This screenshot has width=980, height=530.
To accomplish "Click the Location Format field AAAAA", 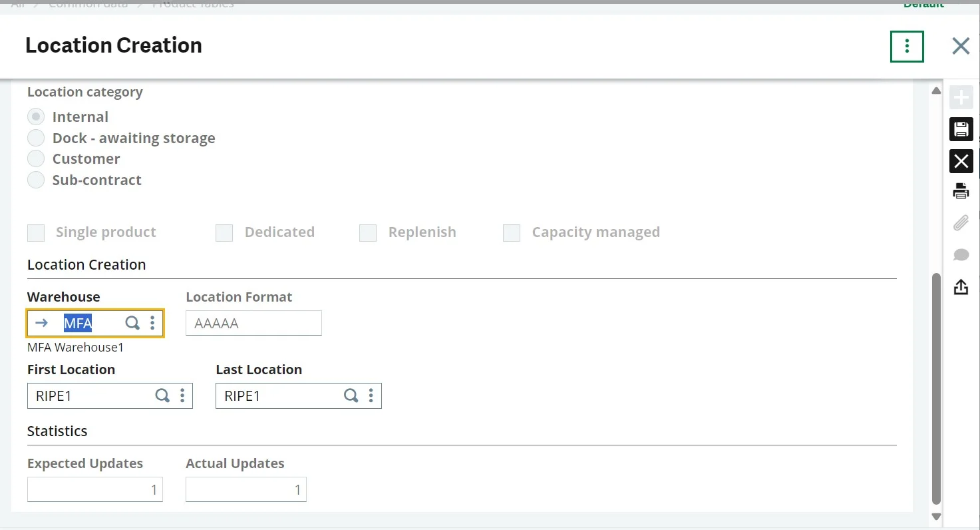I will tap(253, 323).
